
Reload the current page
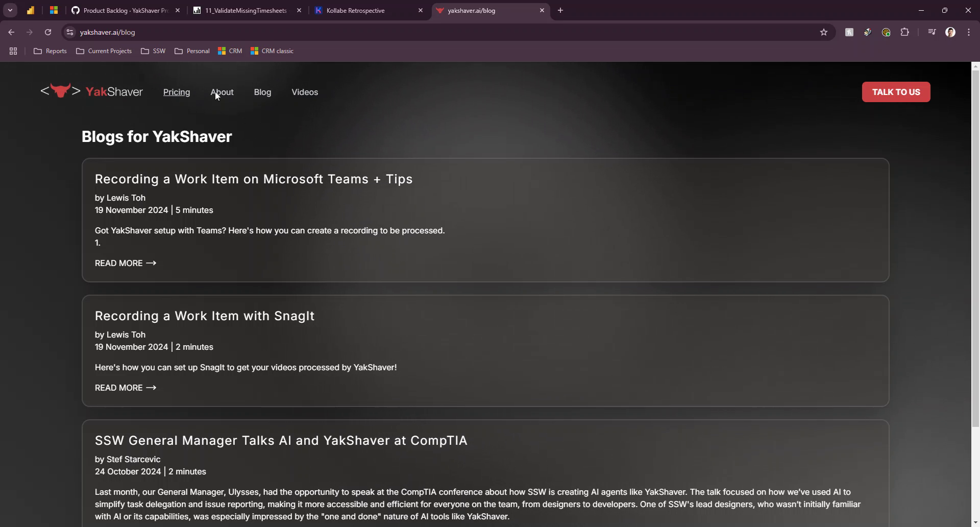point(48,32)
